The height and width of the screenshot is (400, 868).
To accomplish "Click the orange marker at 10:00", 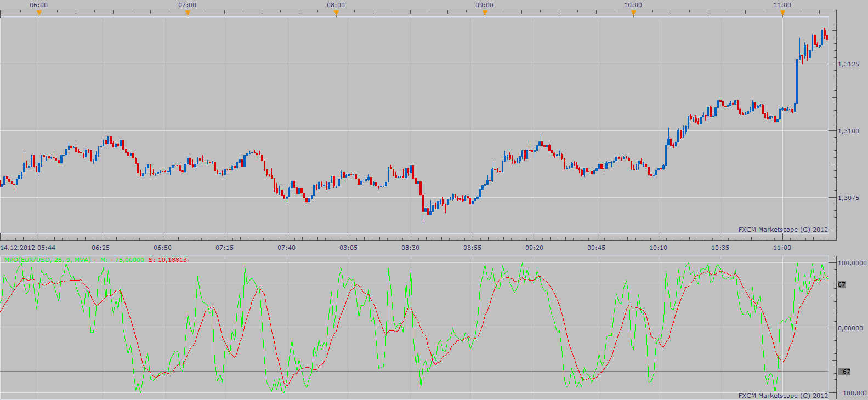I will tap(633, 13).
